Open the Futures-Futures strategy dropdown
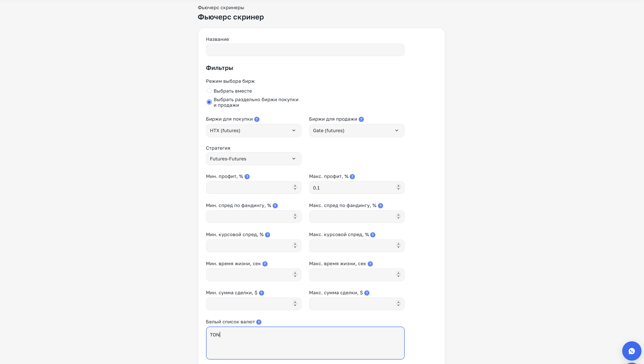The image size is (644, 364). [x=253, y=159]
